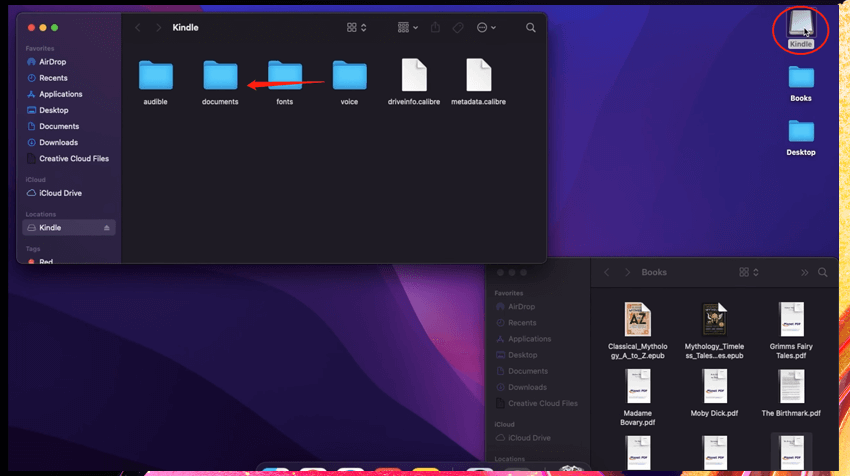
Task: Select Mythology_Timeless_Tales epub file
Action: click(x=714, y=319)
